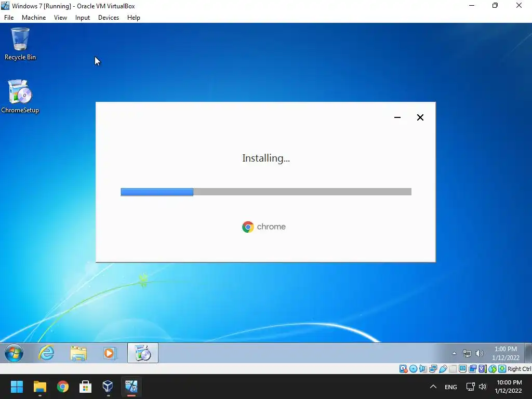This screenshot has height=399, width=532.
Task: Open the VirtualBox Devices menu
Action: 109,18
